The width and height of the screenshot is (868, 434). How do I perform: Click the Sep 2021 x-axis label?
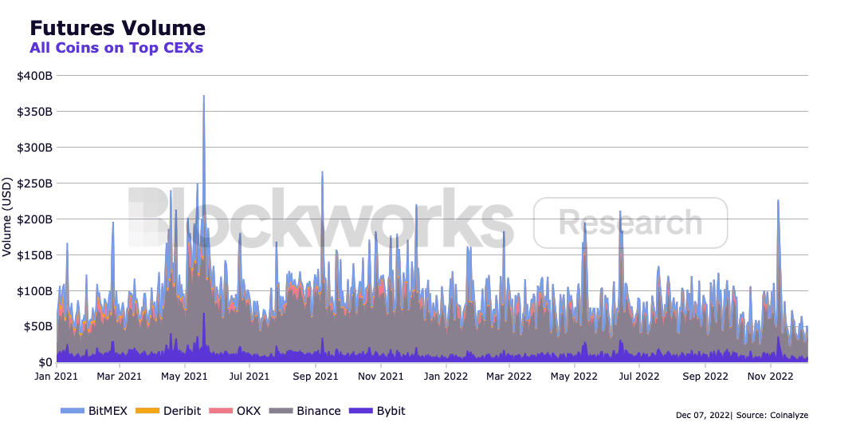click(315, 377)
